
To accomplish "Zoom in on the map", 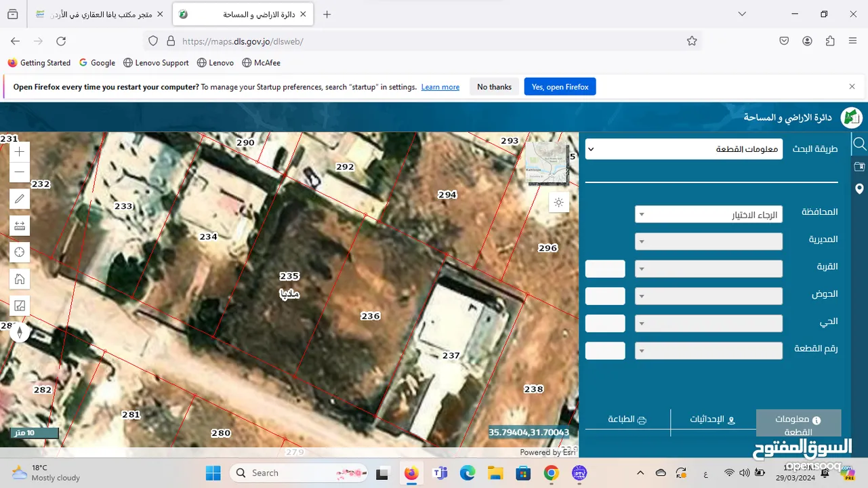I will coord(20,152).
